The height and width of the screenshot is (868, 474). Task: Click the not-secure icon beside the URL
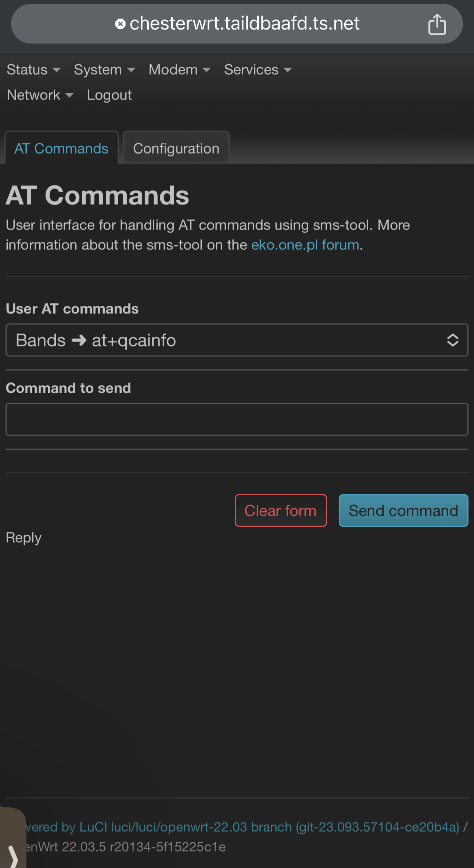(x=120, y=24)
